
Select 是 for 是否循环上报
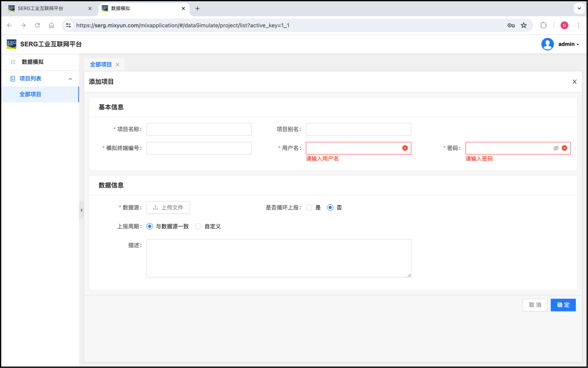[309, 207]
